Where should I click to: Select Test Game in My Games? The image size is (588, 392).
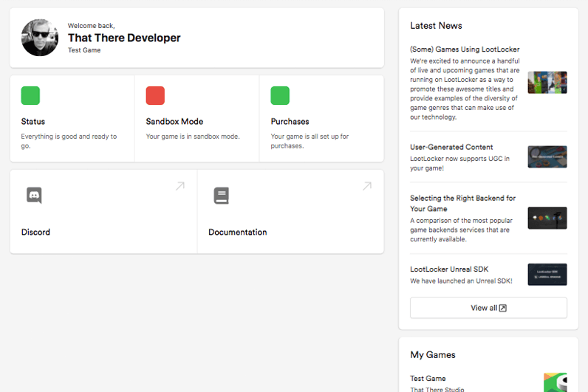[x=428, y=379]
